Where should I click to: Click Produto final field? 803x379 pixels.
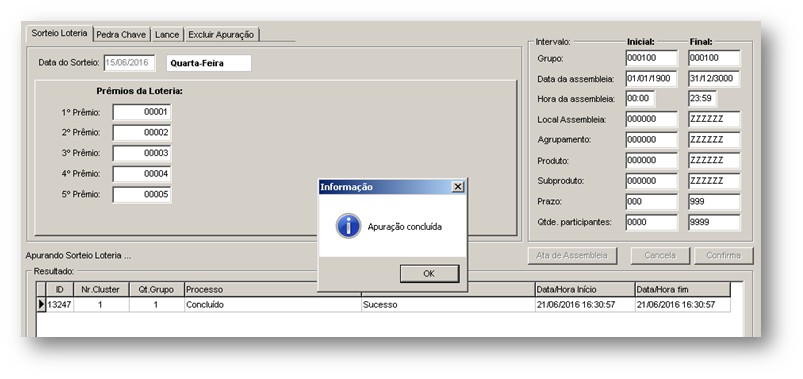click(714, 160)
